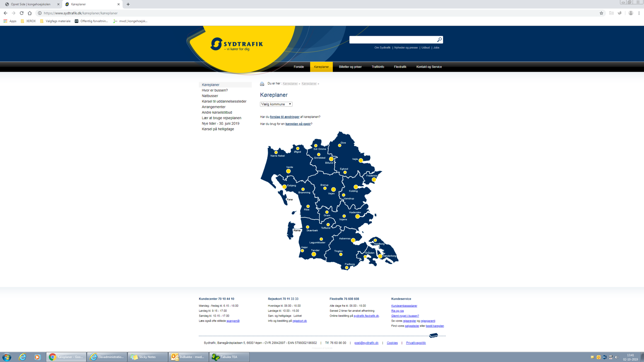Open the Trafikinfo menu item
The height and width of the screenshot is (362, 644).
378,67
